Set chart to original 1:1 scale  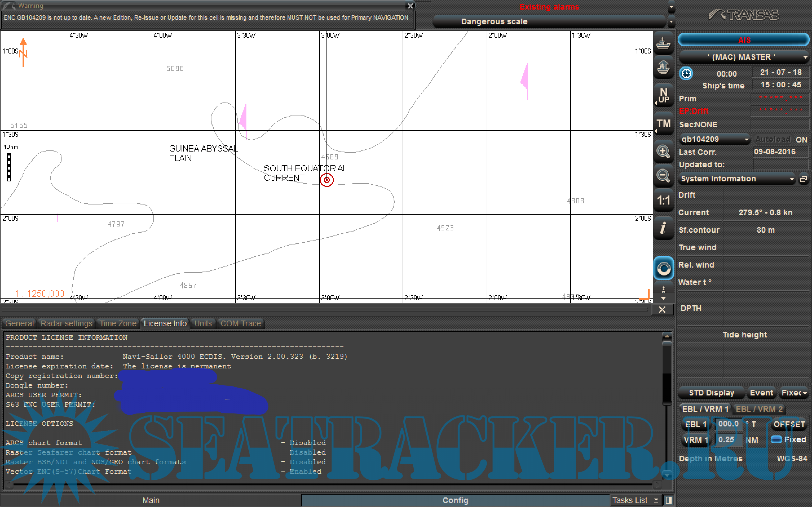(x=663, y=201)
